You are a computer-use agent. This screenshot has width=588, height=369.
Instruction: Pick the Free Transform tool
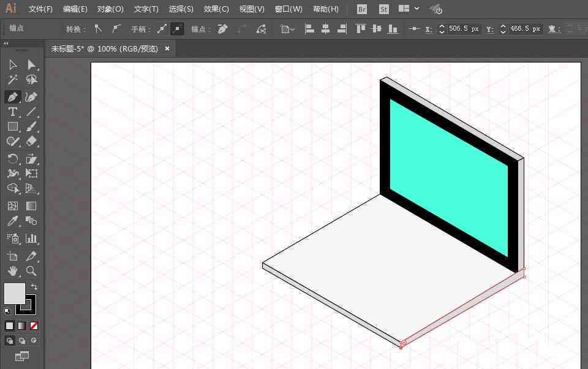pyautogui.click(x=31, y=173)
